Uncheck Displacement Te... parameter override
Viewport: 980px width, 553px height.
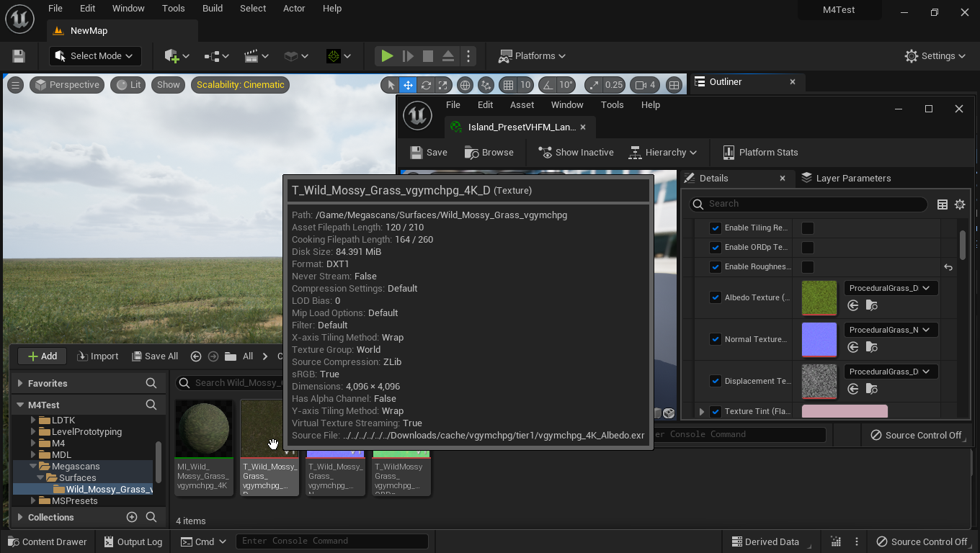click(x=716, y=381)
